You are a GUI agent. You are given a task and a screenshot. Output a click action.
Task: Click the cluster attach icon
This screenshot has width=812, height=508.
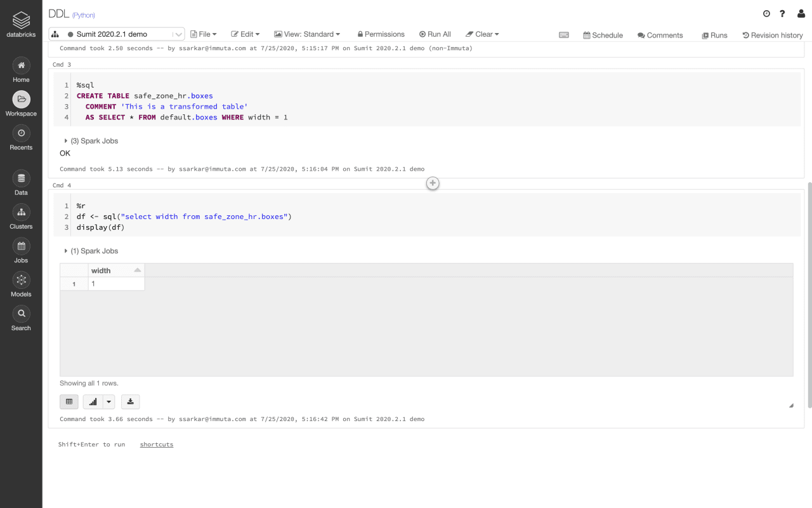(55, 34)
